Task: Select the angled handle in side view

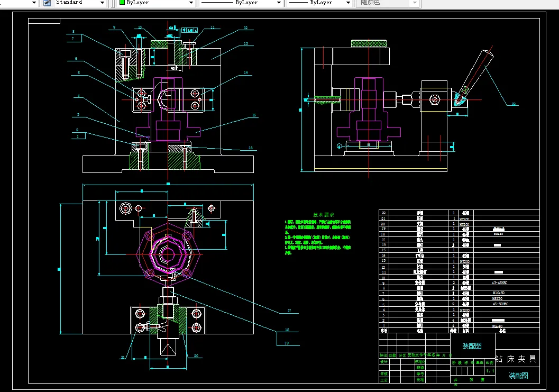Action: point(476,76)
